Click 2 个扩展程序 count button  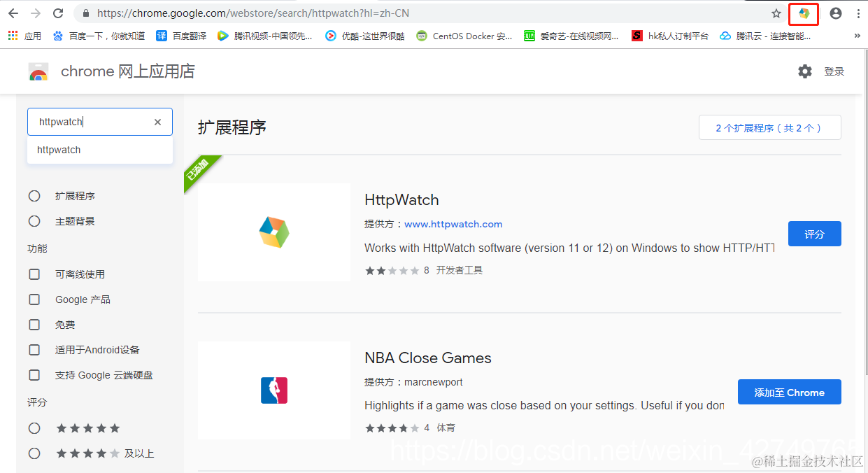click(769, 128)
